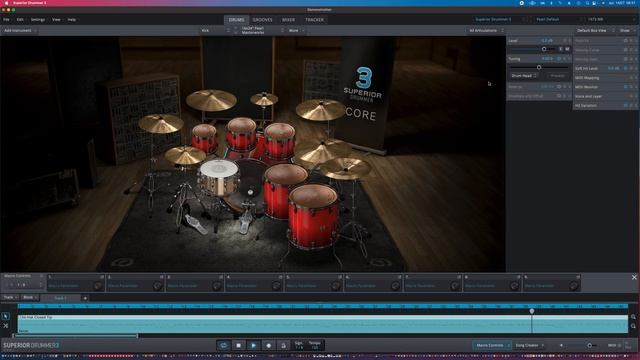
Task: Open the Kick instrument dropdown
Action: 216,31
